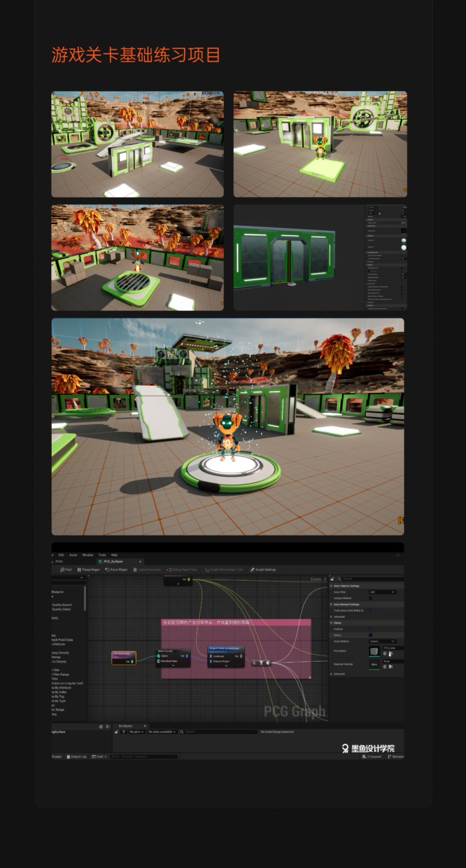466x868 pixels.
Task: Click the Force Regen icon
Action: [x=107, y=570]
